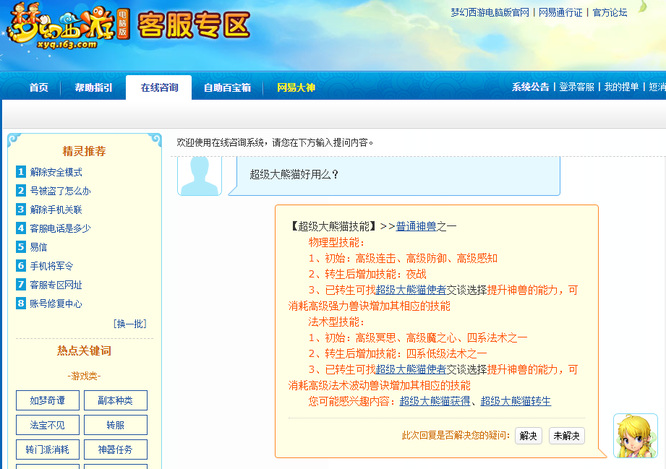Click 超级大熊猫使者 link in 物理型 section
Screen dimensions: 666x469
click(x=411, y=290)
